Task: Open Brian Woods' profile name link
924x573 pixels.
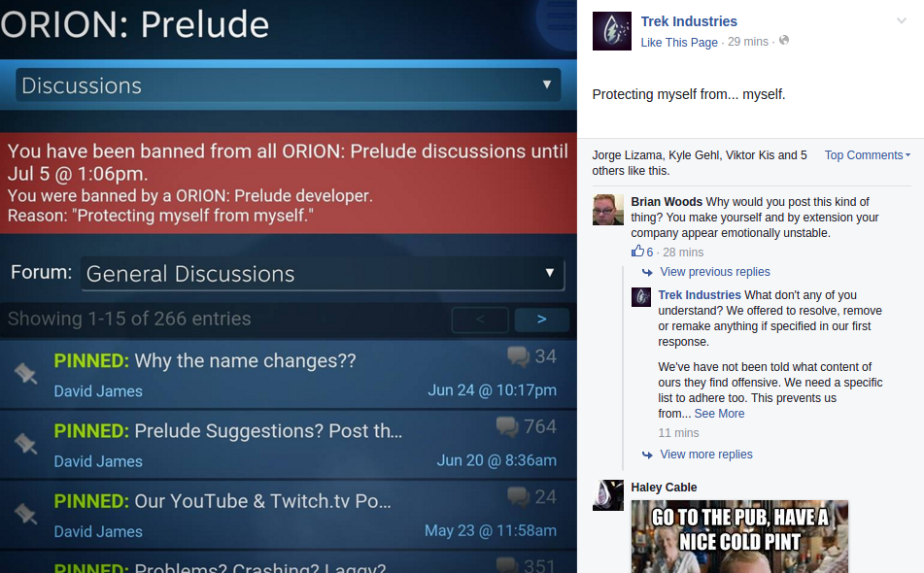Action: 667,201
